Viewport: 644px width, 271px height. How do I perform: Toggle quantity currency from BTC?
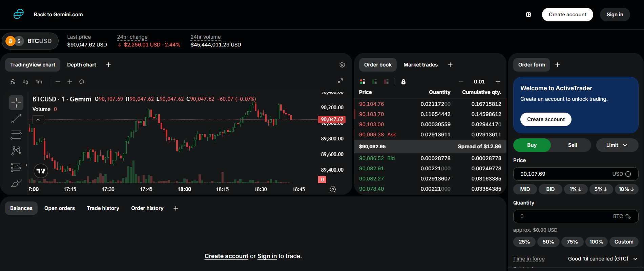click(628, 216)
